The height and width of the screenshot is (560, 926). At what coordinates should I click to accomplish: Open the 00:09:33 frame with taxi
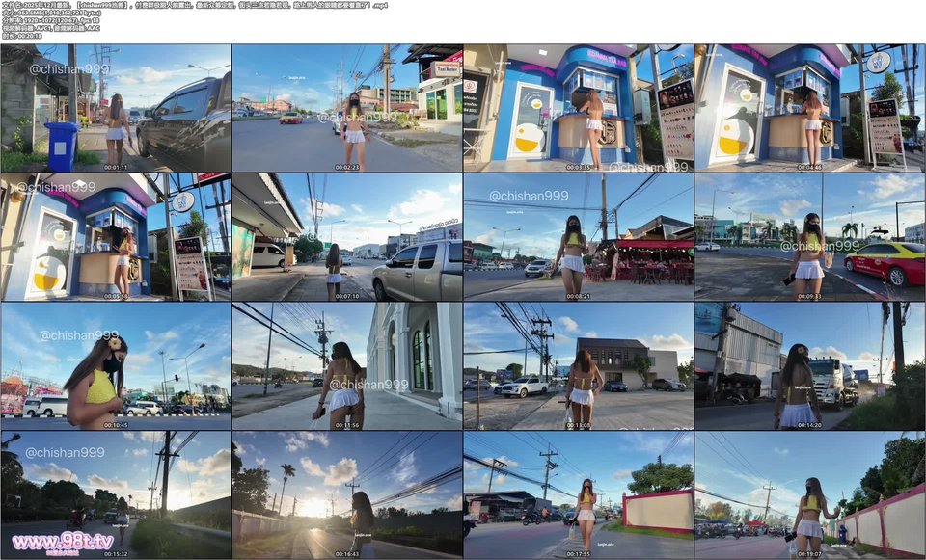pyautogui.click(x=809, y=237)
